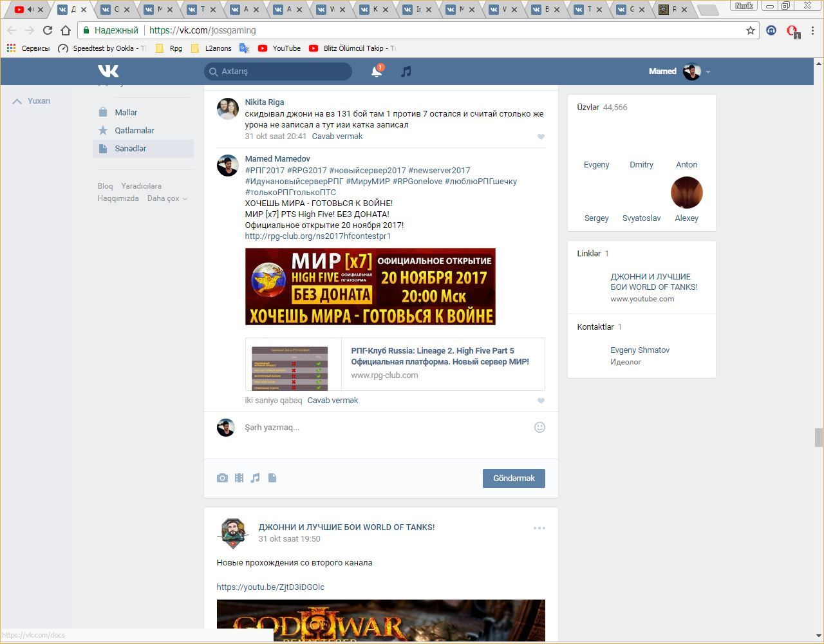Open Alexey's member avatar
824x644 pixels.
(686, 193)
